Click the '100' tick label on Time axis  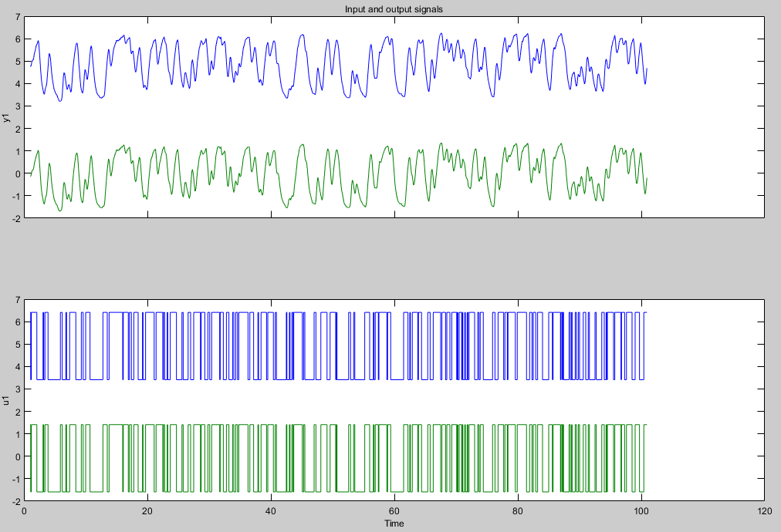(x=641, y=510)
